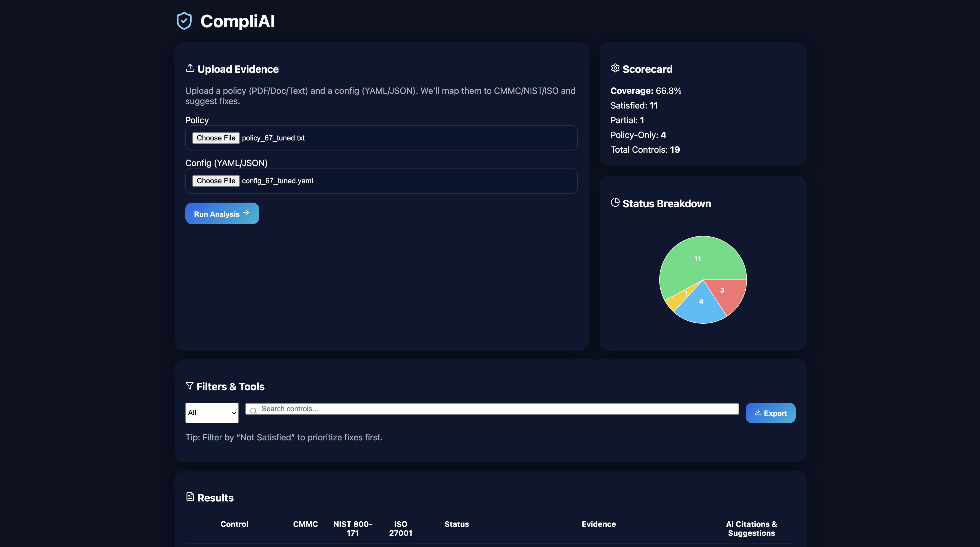Click the download icon on Export button

point(758,412)
